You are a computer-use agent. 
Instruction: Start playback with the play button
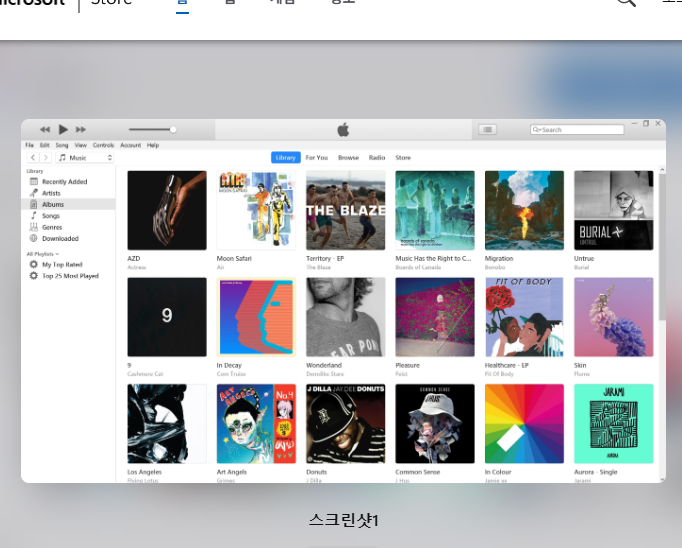tap(63, 129)
